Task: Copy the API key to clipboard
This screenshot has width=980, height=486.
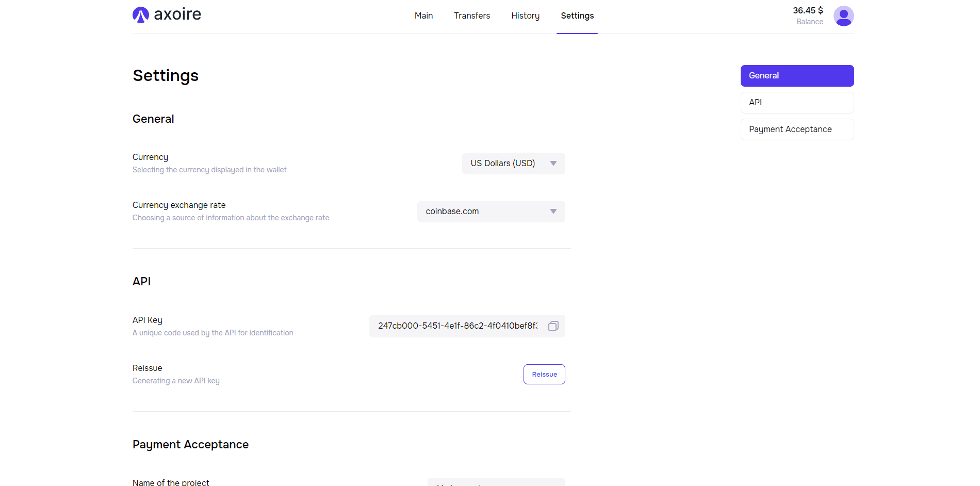Action: pos(553,326)
